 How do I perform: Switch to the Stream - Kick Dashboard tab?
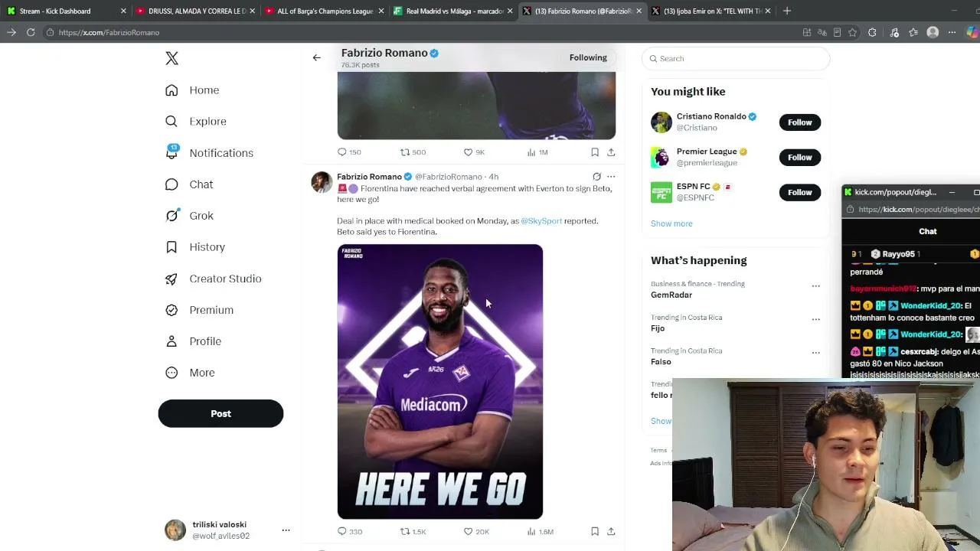tap(64, 11)
